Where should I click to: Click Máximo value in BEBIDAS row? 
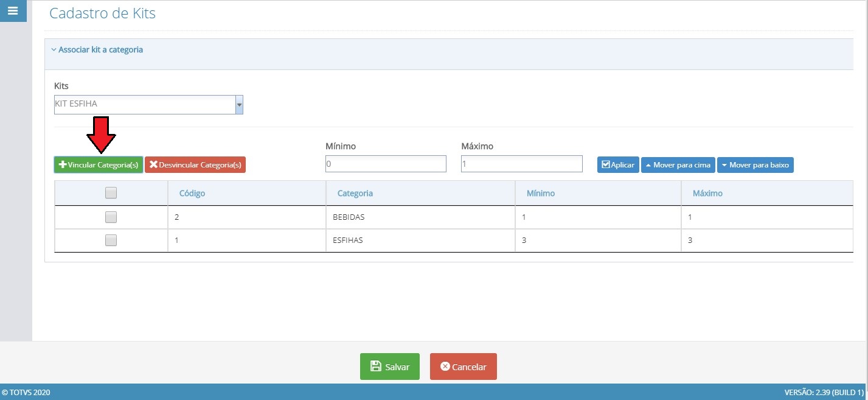[767, 217]
